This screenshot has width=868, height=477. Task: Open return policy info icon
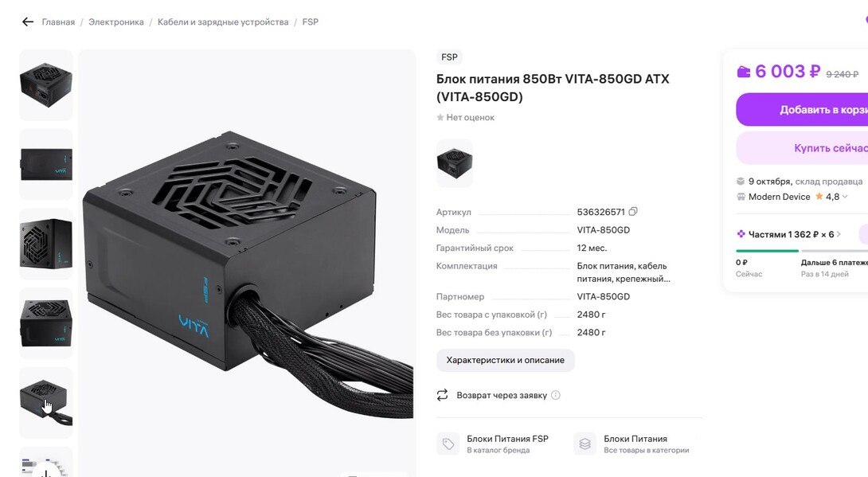(556, 395)
